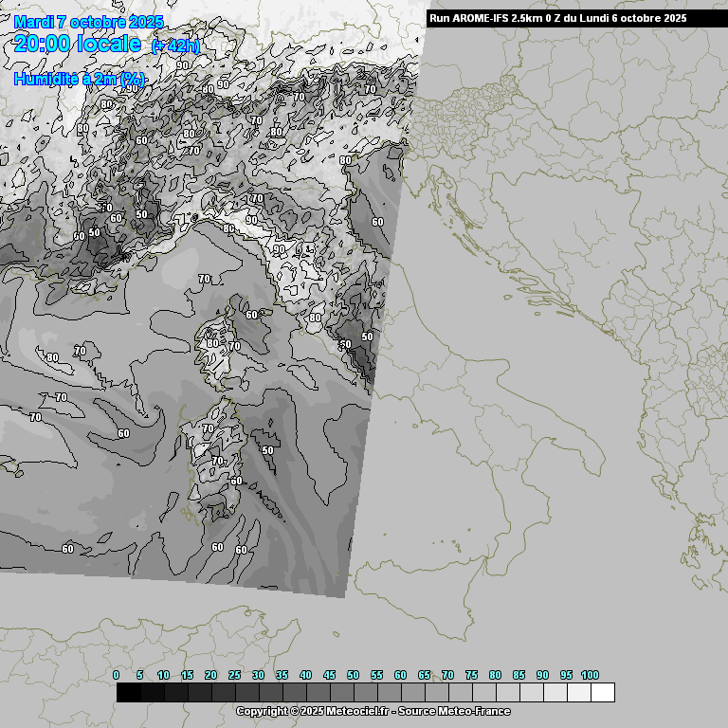
Task: Click the "Humidité à 2m (%)" parameter label
Action: pos(79,80)
